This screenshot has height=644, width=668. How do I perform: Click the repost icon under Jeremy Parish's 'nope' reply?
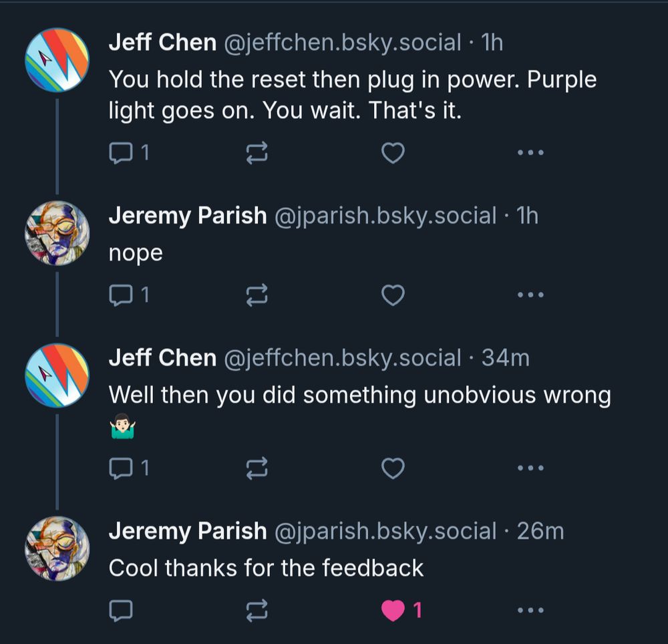[x=257, y=295]
